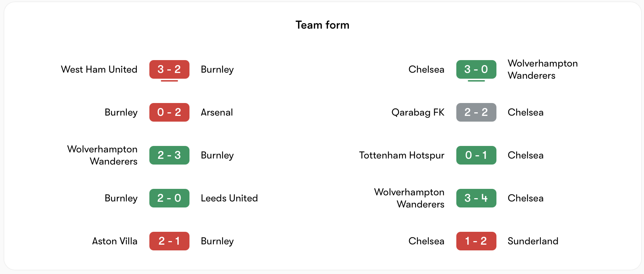Screen dimensions: 644x274
Task: Click the red 2-1 Aston Villa score badge
Action: pyautogui.click(x=169, y=241)
